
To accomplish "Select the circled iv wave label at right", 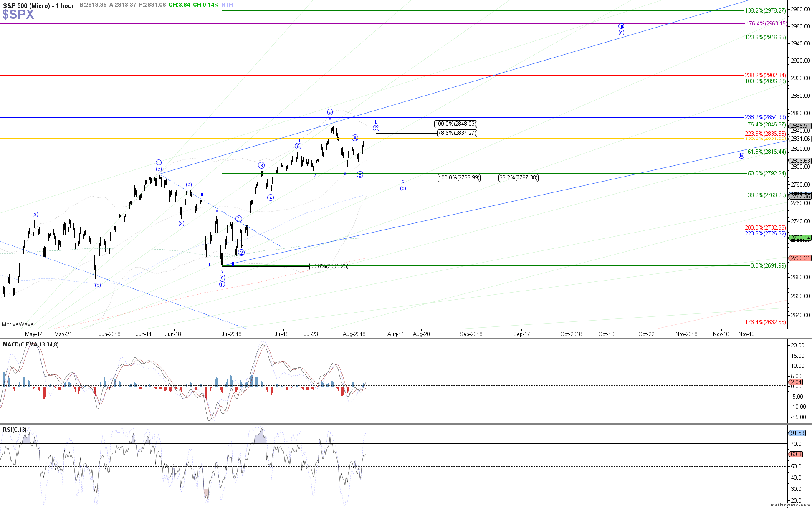I will click(x=741, y=156).
